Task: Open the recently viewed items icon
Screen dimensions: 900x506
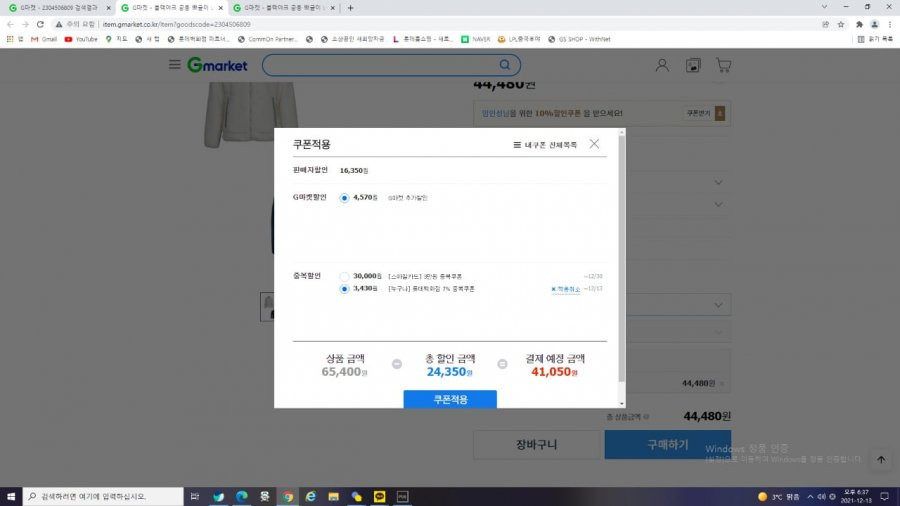Action: tap(693, 65)
